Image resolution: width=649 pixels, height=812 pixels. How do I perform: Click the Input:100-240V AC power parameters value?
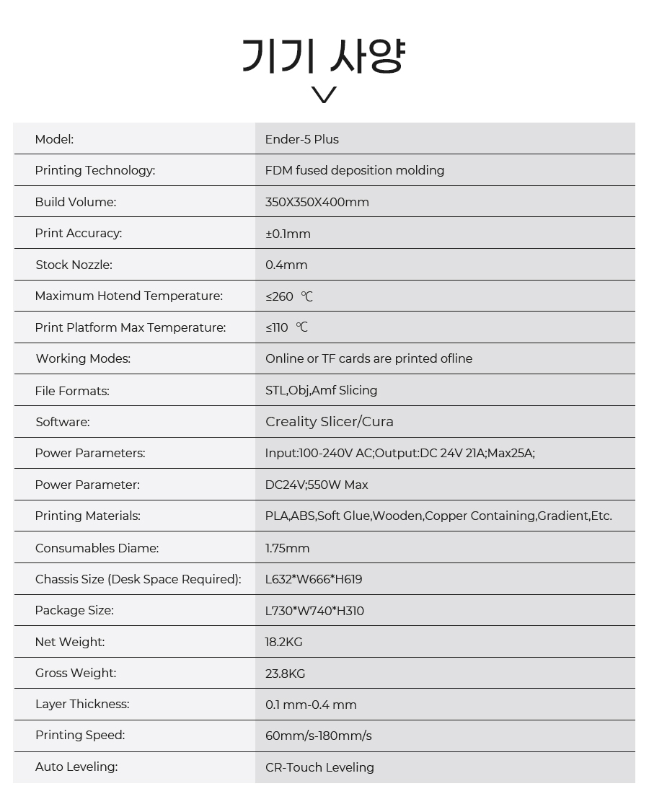pos(400,453)
